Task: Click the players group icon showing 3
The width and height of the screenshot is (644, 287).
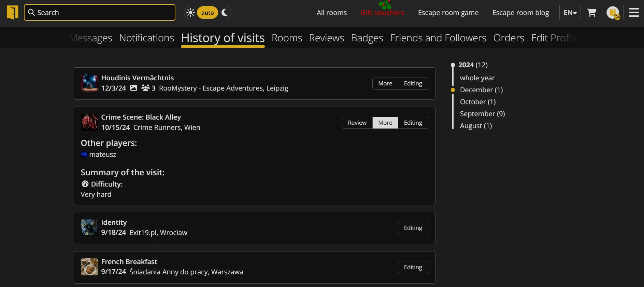Action: tap(145, 88)
